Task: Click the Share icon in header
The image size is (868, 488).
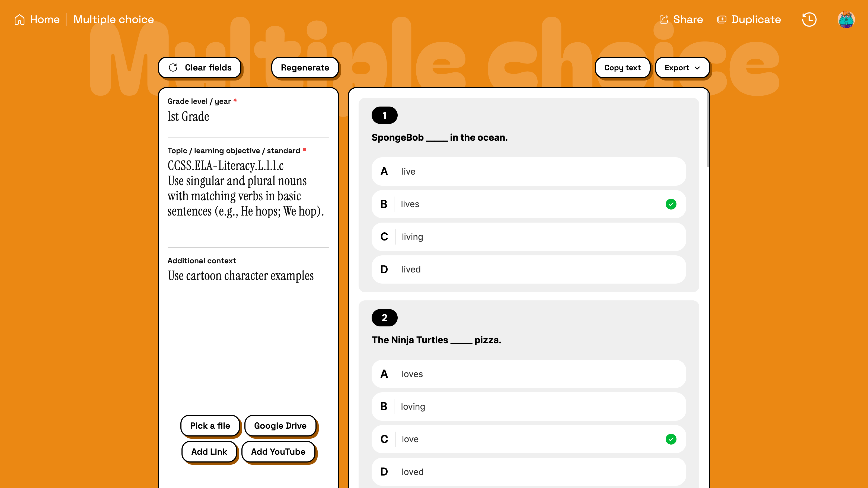Action: [x=663, y=20]
